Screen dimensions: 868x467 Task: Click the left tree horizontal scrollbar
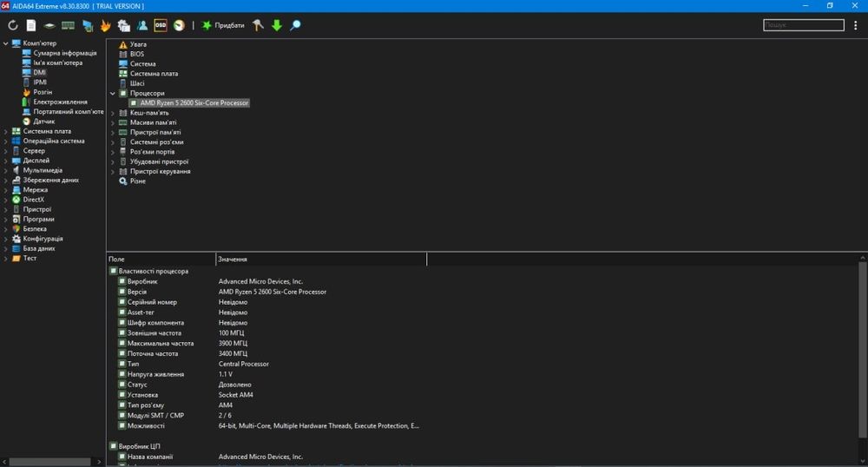pyautogui.click(x=49, y=462)
